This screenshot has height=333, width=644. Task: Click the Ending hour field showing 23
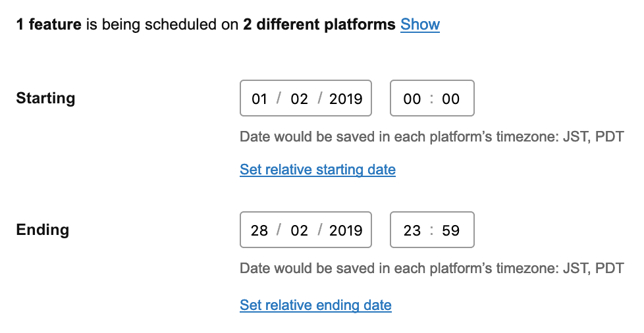(x=412, y=230)
